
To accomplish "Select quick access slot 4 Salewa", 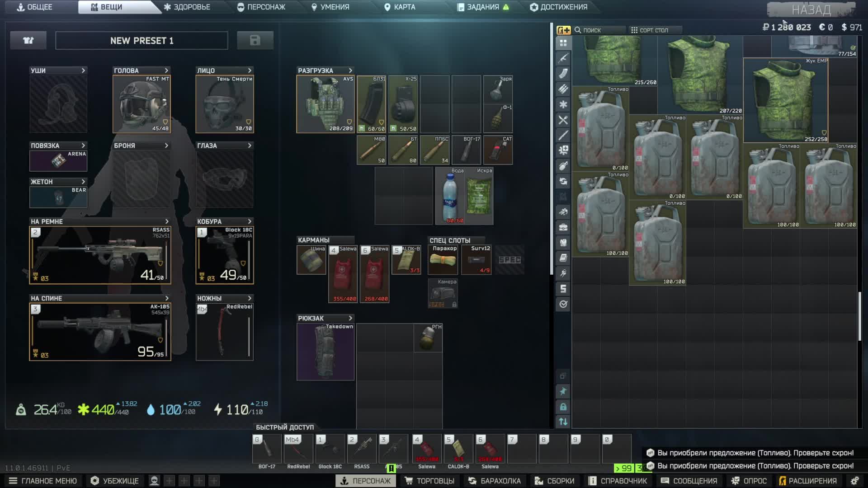I will 427,449.
